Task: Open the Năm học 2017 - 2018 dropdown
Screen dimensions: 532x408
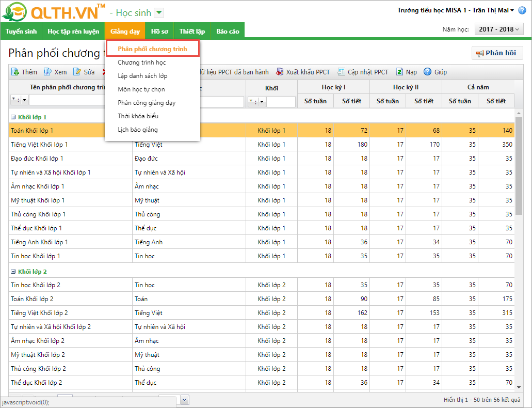Action: 498,29
